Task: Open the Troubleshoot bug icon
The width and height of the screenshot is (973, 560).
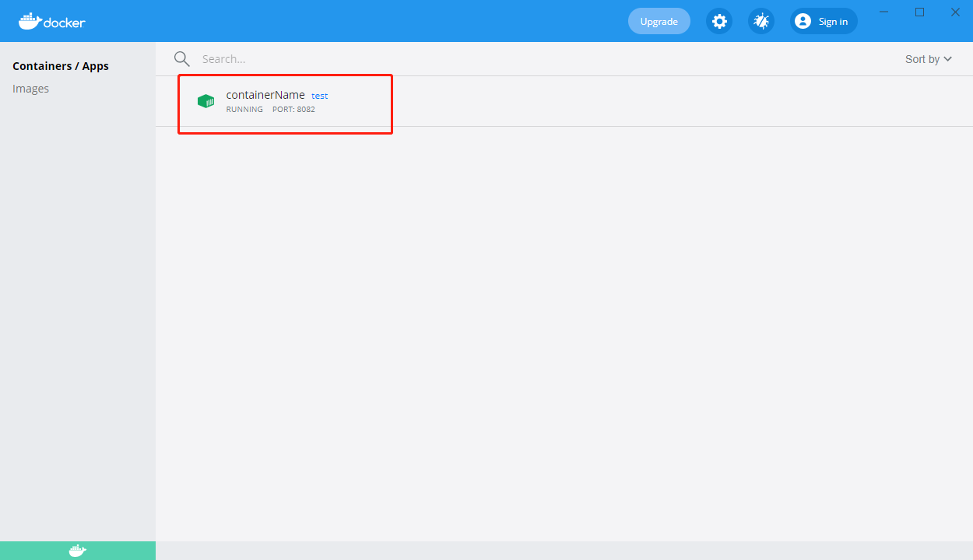Action: click(761, 21)
